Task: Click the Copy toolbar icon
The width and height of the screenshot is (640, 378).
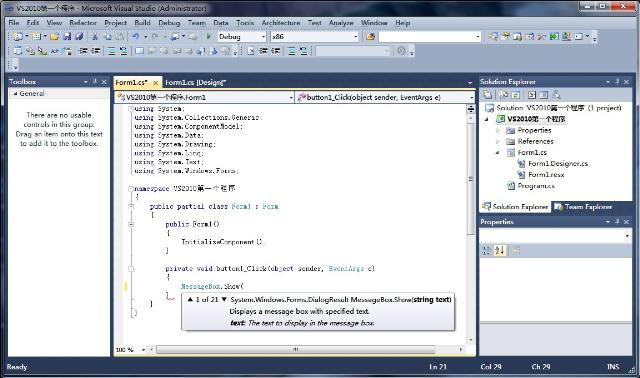Action: click(107, 37)
